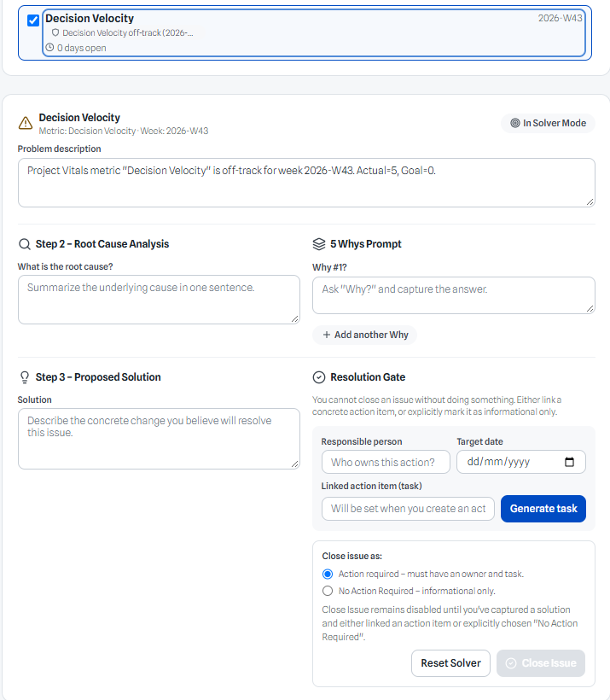Click the resize handle of root cause box

(x=295, y=318)
